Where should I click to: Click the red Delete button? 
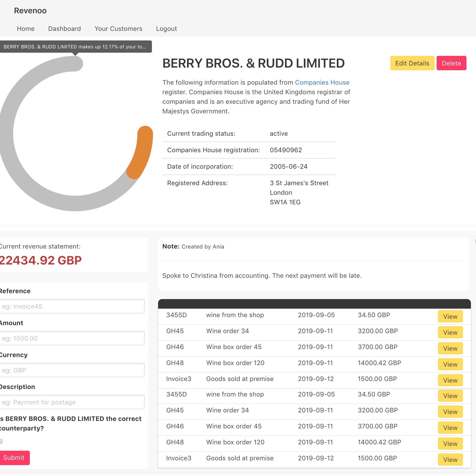451,63
